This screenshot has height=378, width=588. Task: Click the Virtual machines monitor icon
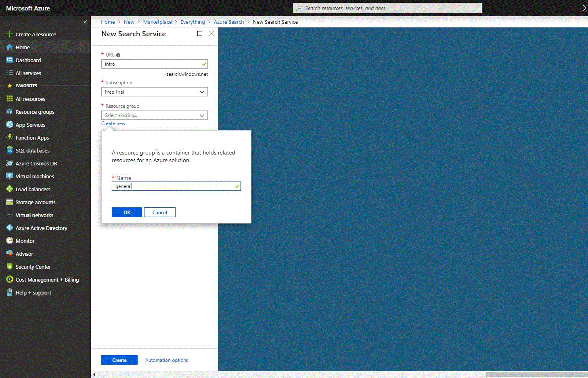(10, 176)
